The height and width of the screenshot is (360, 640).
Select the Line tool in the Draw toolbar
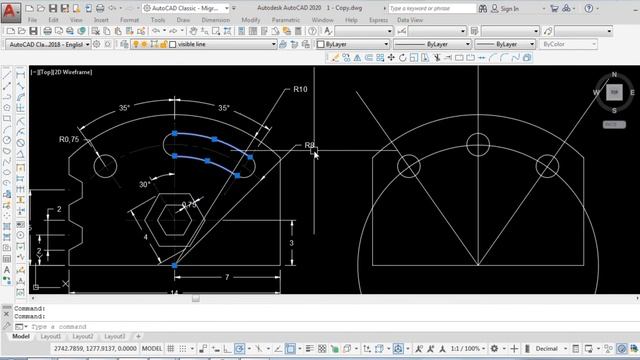coord(7,75)
